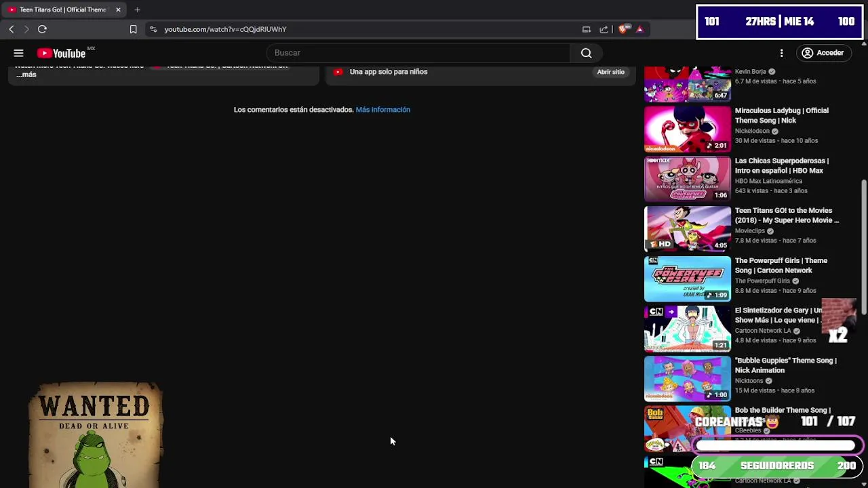Open the Más información link
The height and width of the screenshot is (488, 868).
[382, 109]
